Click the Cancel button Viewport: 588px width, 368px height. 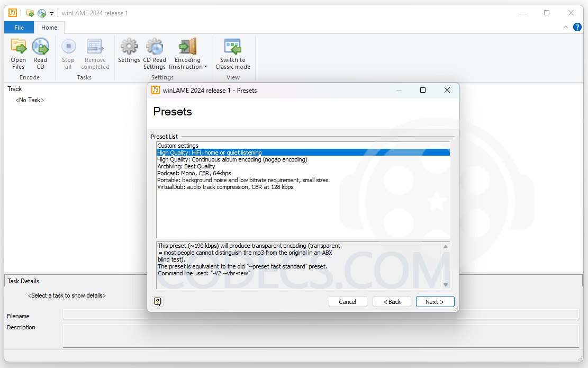tap(348, 302)
